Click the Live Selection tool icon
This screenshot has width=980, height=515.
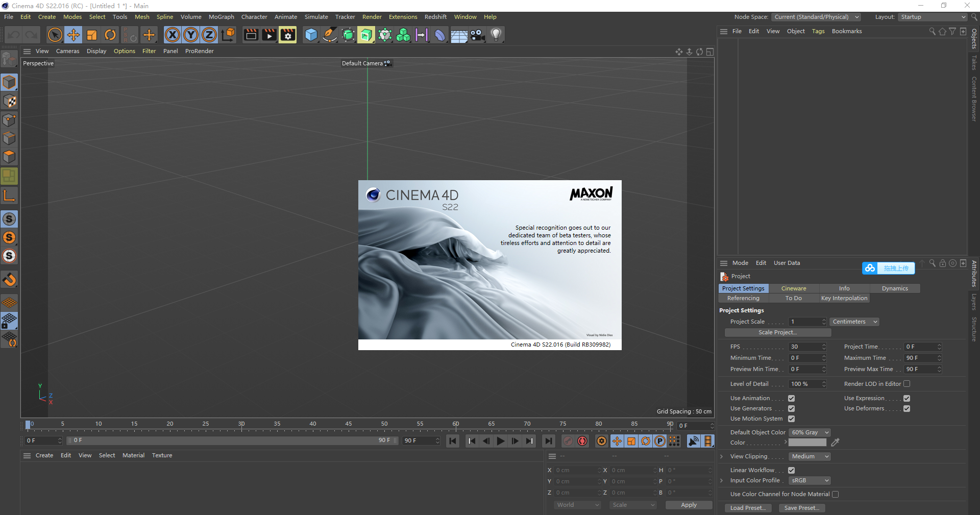coord(55,35)
